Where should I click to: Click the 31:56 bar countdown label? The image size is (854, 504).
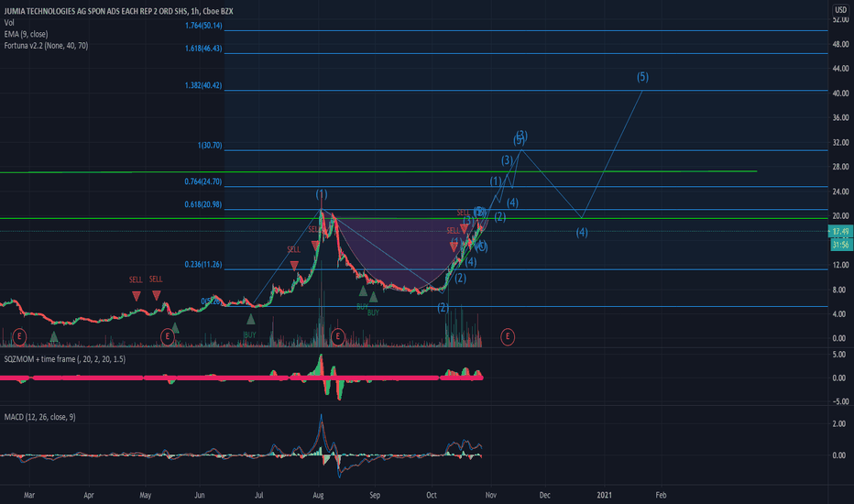click(x=841, y=245)
